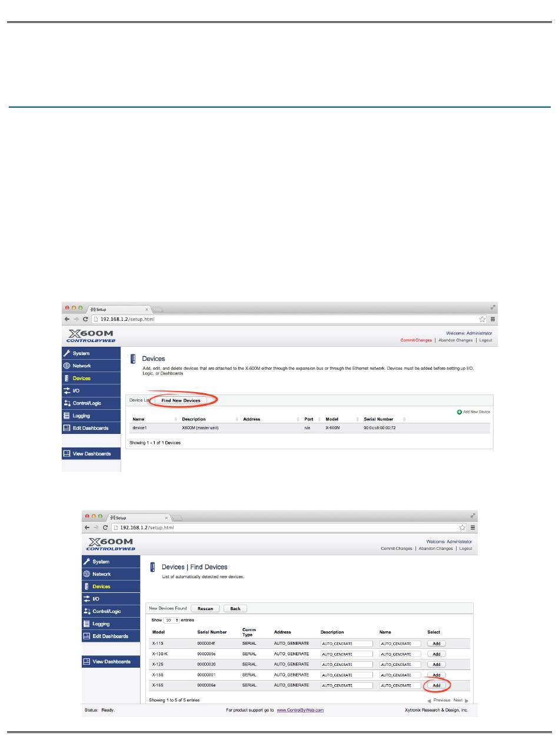Select the device1 row in Device List
Screen dimensions: 559x756
(310, 427)
